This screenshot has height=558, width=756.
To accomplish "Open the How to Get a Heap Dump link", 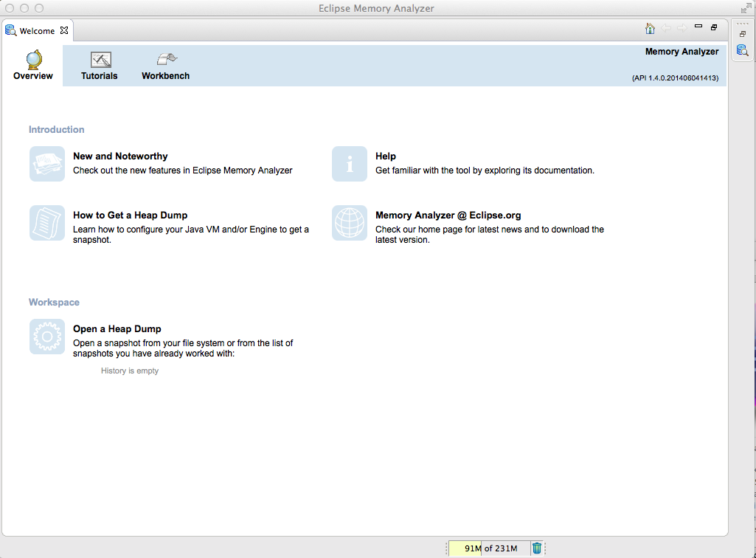I will pos(130,216).
